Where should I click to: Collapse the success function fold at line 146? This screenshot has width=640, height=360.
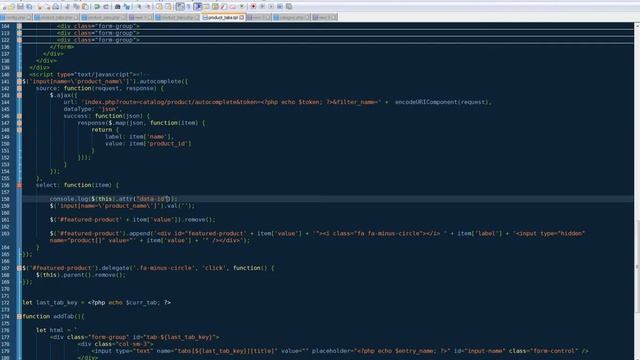pos(19,116)
